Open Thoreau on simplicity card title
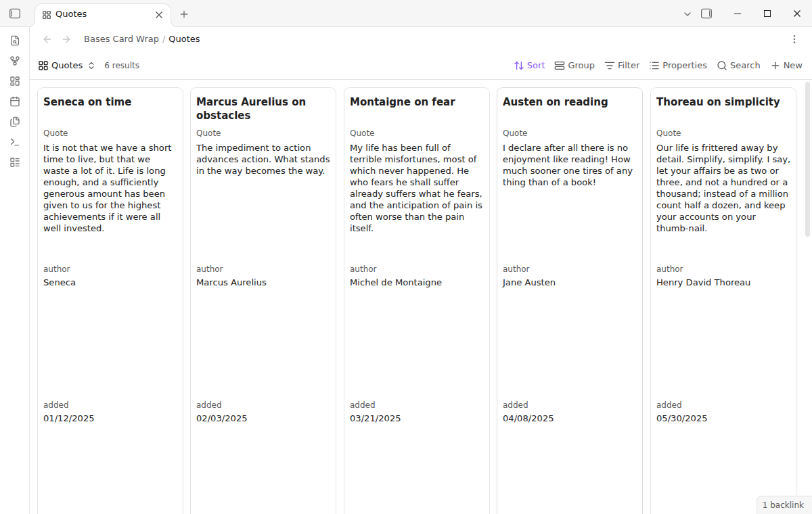 [x=718, y=102]
